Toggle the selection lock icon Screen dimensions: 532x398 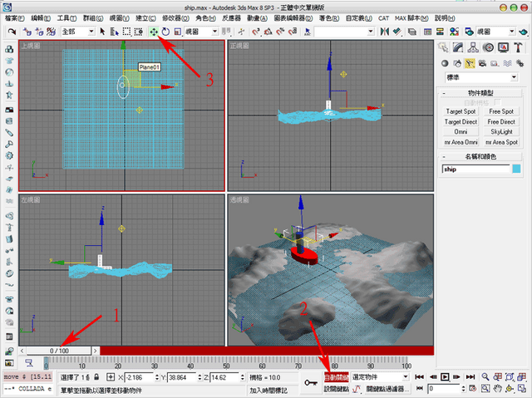pos(96,377)
